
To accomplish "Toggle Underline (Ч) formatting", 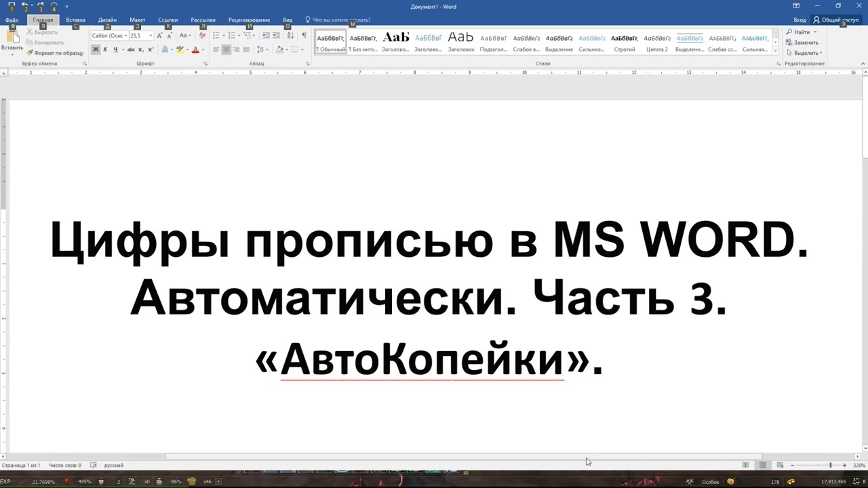I will point(115,49).
